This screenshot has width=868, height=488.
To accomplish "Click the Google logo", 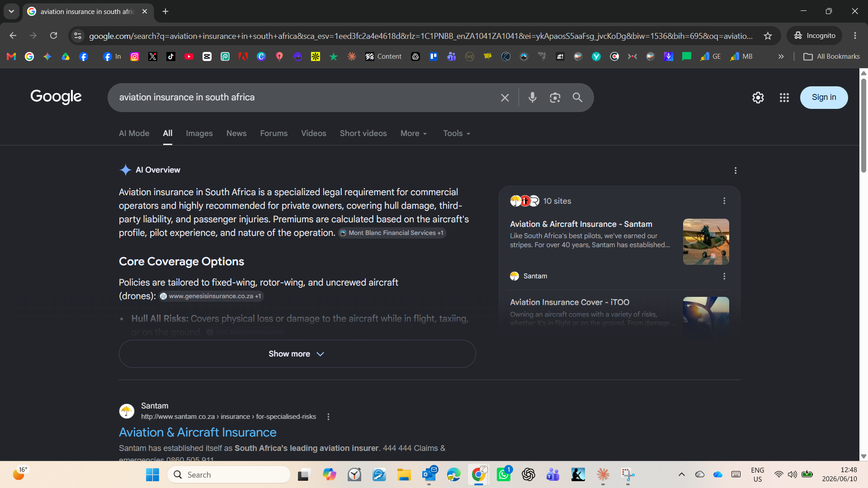I will tap(56, 97).
